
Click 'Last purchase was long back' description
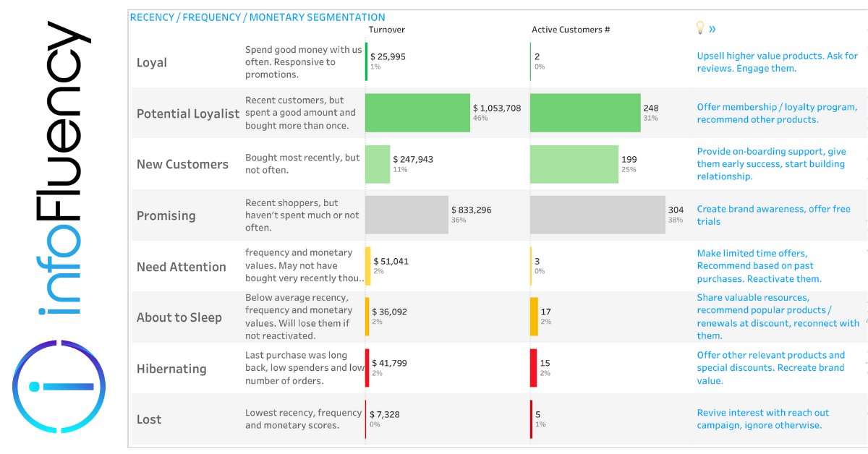(x=305, y=368)
